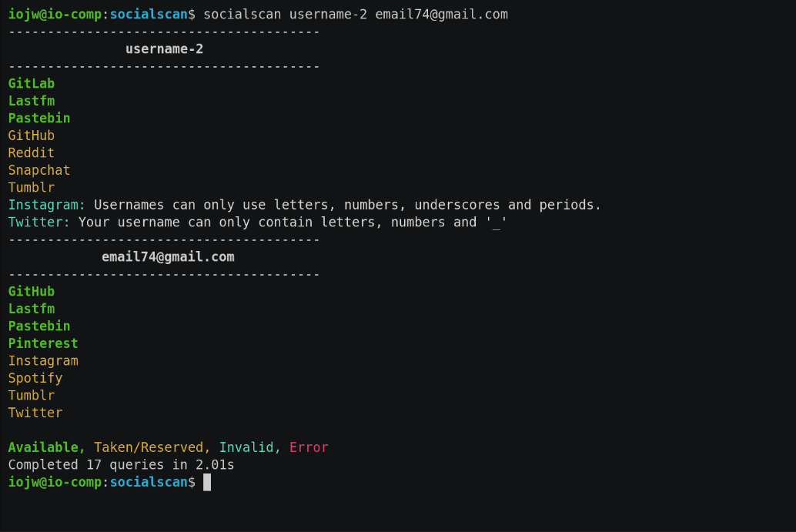Click the Snapchat result line

[39, 170]
